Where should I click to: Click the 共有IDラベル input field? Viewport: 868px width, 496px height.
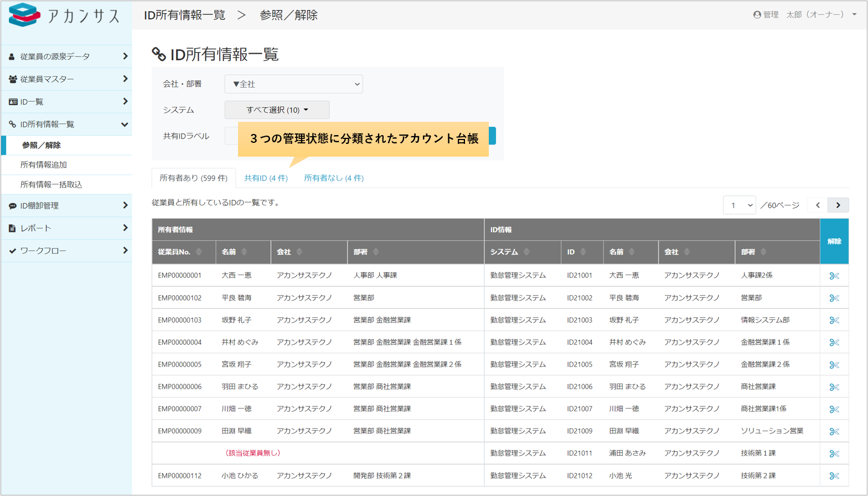[231, 136]
